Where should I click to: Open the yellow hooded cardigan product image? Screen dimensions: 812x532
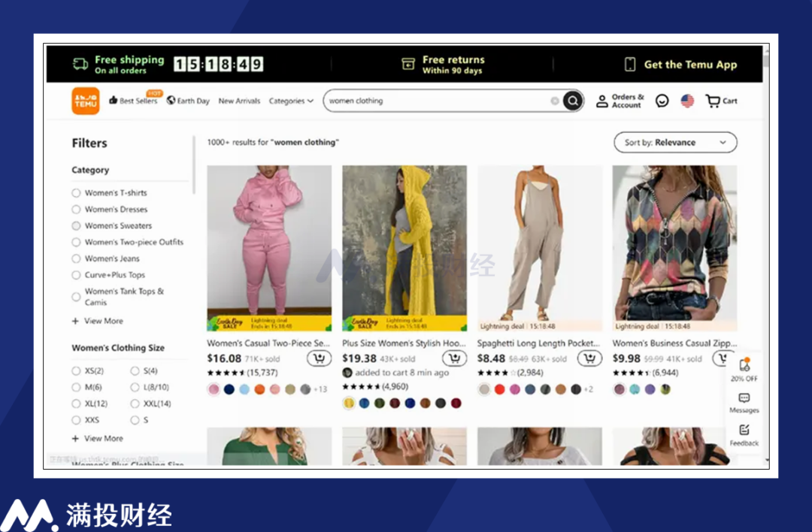click(x=404, y=248)
